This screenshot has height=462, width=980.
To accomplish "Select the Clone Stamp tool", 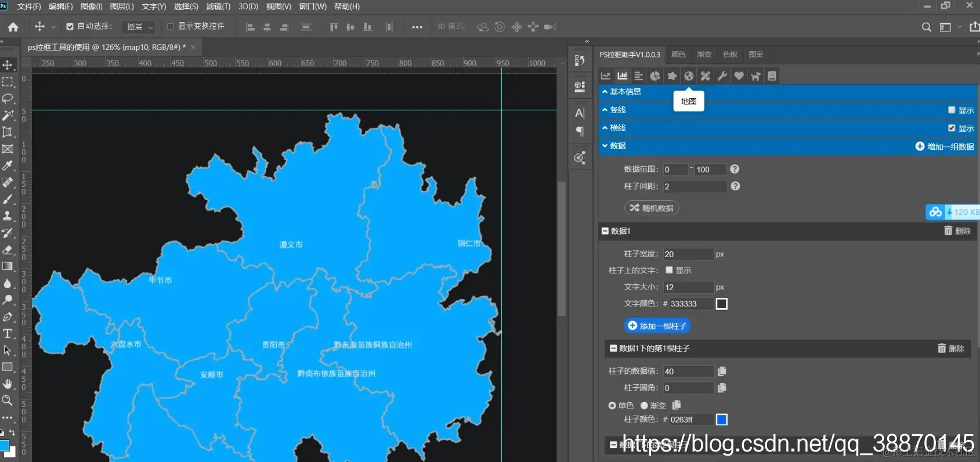I will [x=8, y=216].
